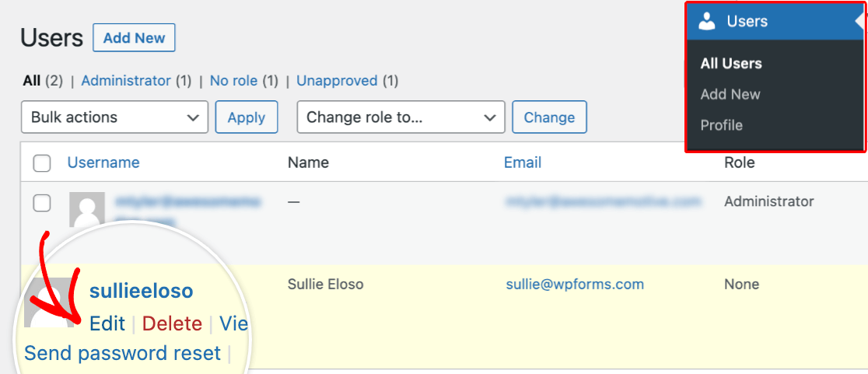The height and width of the screenshot is (374, 868).
Task: Click sullieeloso's avatar thumbnail
Action: pyautogui.click(x=49, y=302)
